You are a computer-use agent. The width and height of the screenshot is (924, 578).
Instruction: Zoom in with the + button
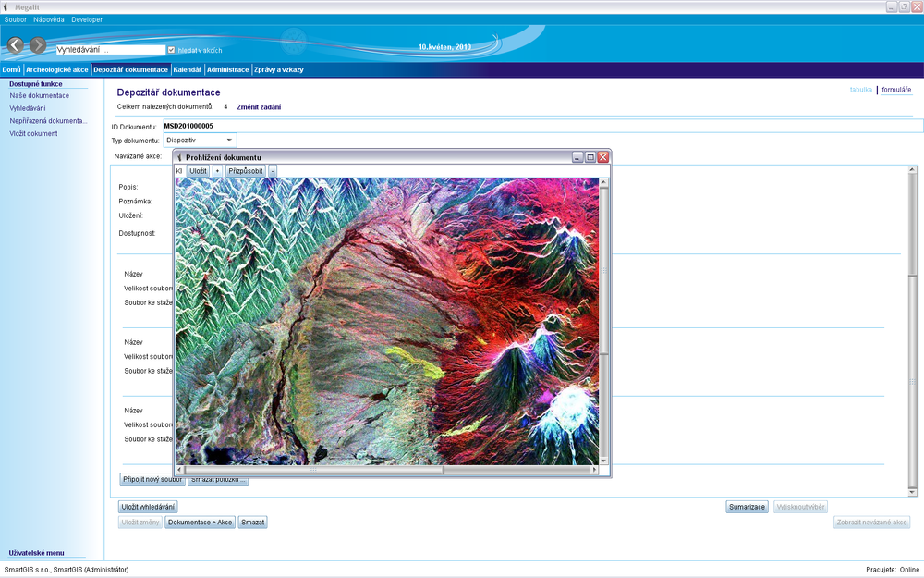point(218,171)
